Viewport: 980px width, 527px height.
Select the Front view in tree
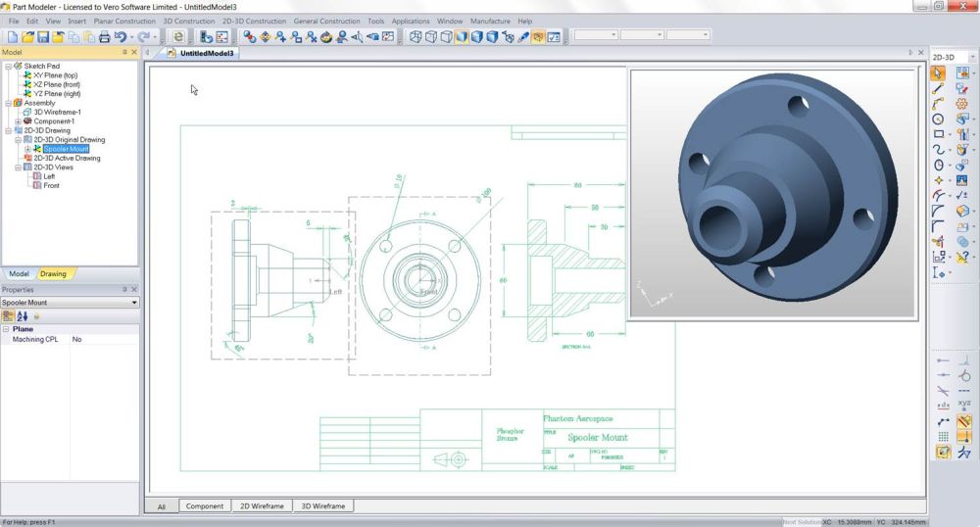pyautogui.click(x=51, y=185)
